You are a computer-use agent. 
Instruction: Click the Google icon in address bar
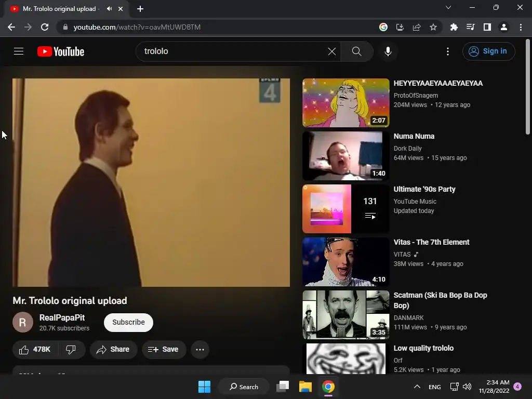point(383,27)
